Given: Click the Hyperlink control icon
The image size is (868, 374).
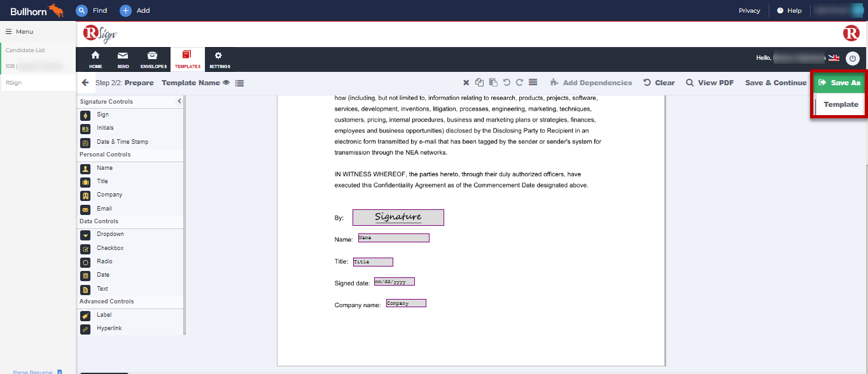Looking at the screenshot, I should tap(85, 329).
